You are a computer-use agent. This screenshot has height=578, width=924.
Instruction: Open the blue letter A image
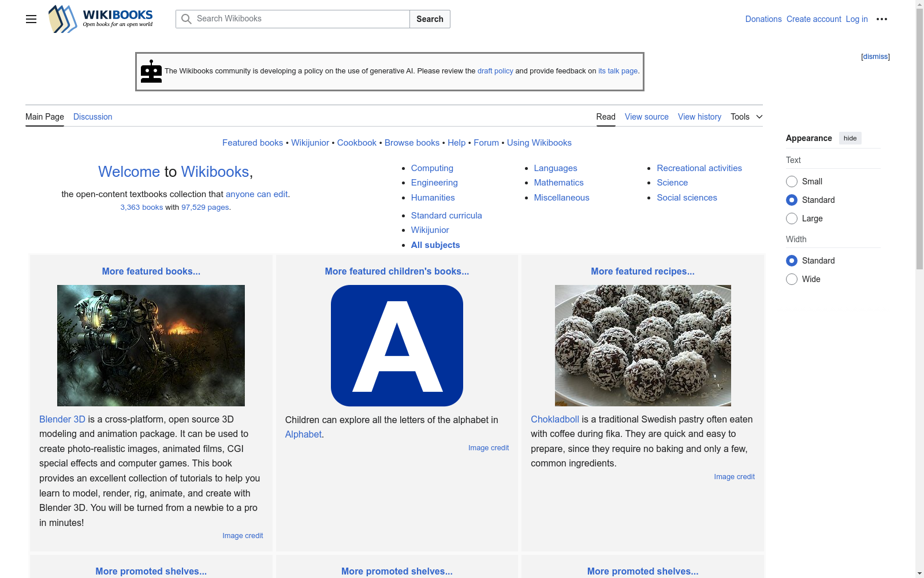(397, 346)
